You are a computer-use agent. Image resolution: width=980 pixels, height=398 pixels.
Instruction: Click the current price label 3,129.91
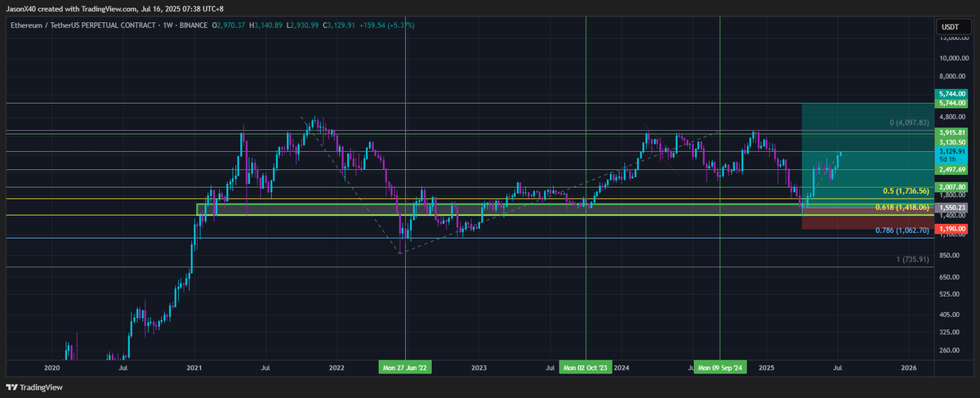pyautogui.click(x=952, y=151)
